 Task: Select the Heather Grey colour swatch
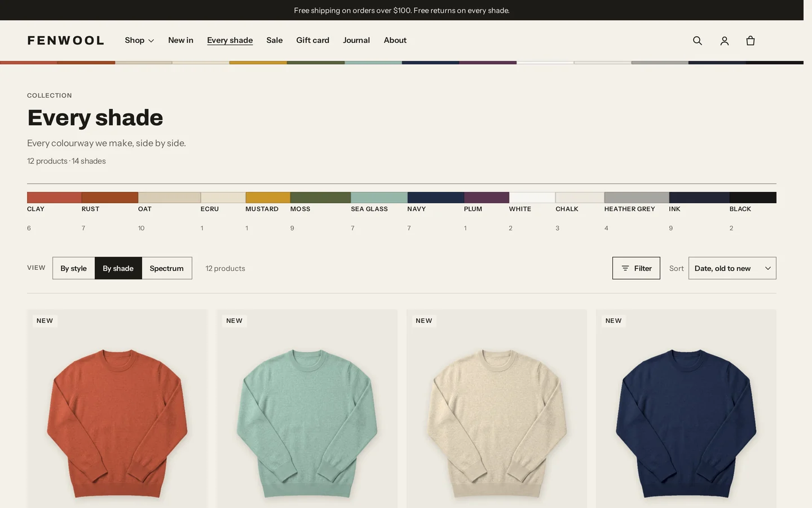637,198
